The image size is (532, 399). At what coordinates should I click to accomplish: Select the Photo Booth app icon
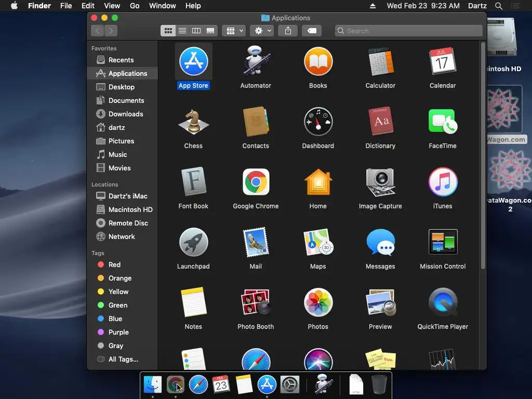pyautogui.click(x=256, y=302)
